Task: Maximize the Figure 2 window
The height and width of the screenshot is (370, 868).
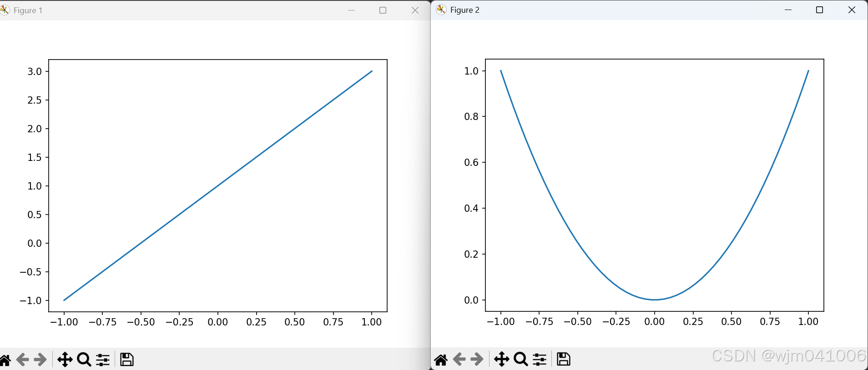Action: (x=819, y=10)
